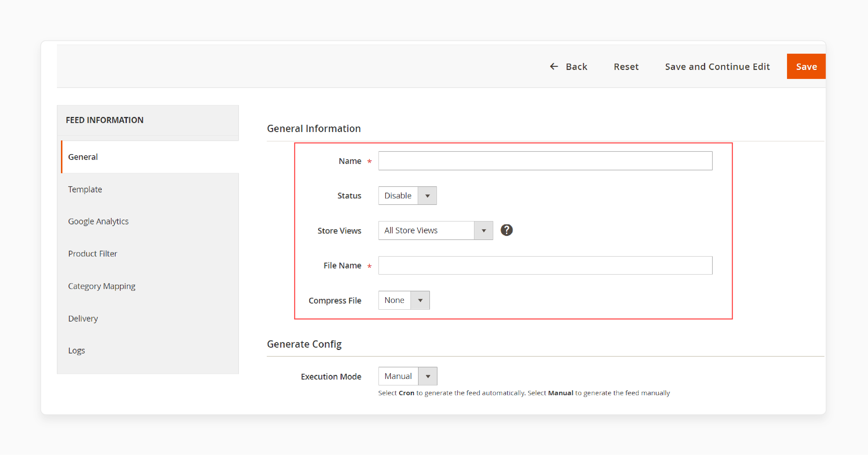Click the Delivery sidebar section icon
Viewport: 868px width, 455px height.
(83, 318)
